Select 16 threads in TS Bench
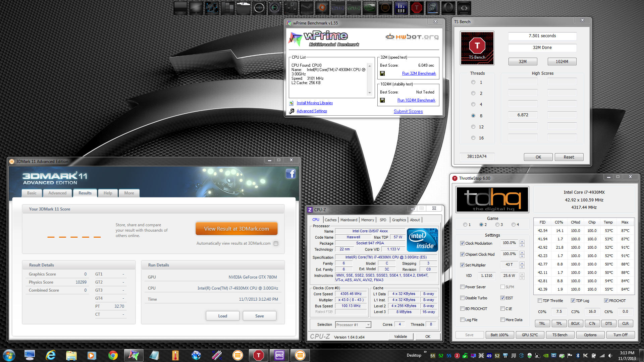The height and width of the screenshot is (362, 644). tap(473, 138)
